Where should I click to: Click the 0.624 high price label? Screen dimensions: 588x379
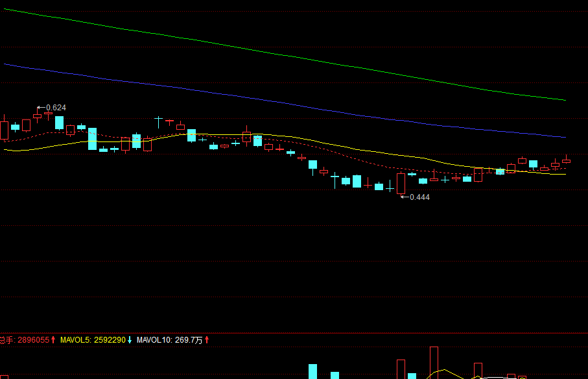[x=56, y=108]
